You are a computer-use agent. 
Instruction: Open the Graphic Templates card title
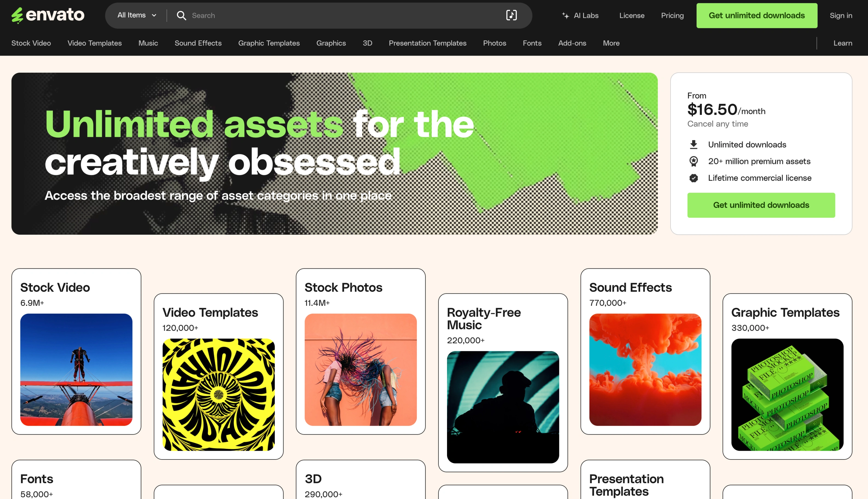pos(785,313)
